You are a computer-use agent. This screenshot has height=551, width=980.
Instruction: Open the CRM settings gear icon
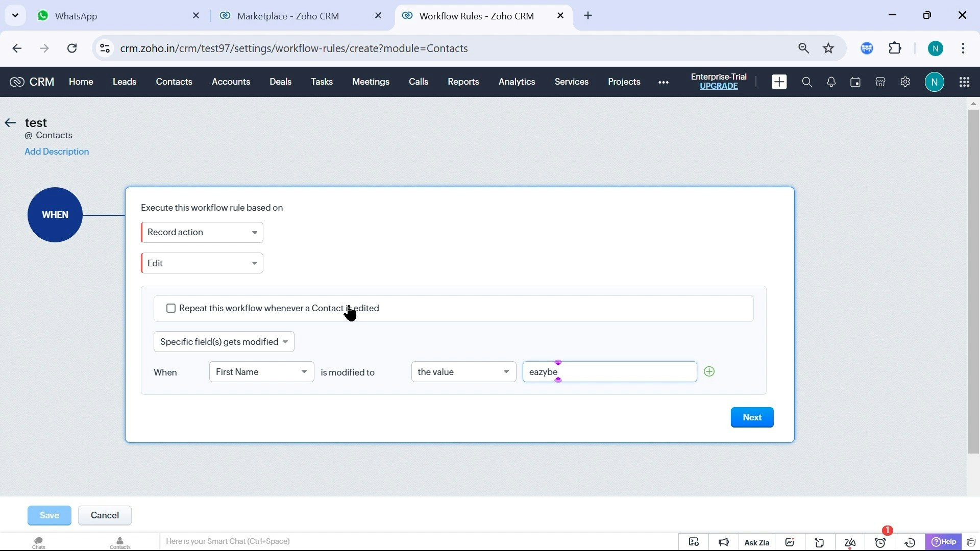pyautogui.click(x=905, y=82)
